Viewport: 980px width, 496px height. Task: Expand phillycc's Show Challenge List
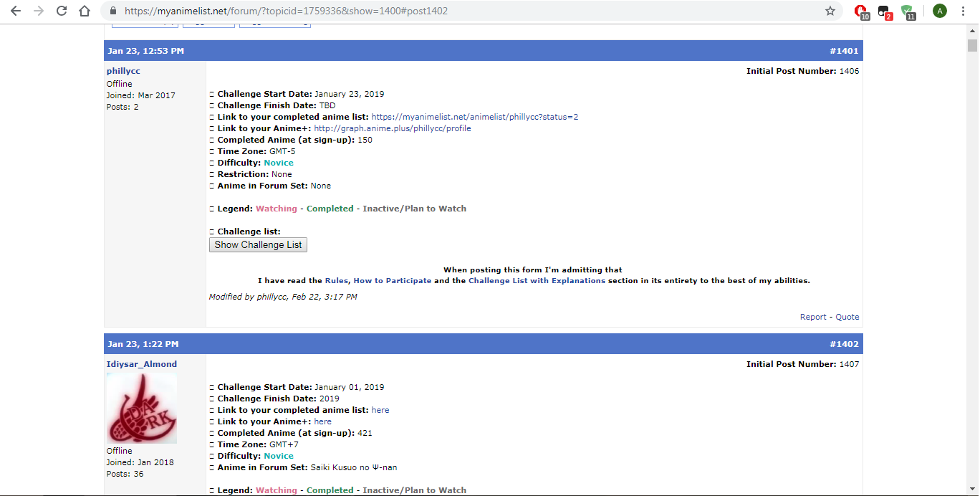click(x=258, y=245)
